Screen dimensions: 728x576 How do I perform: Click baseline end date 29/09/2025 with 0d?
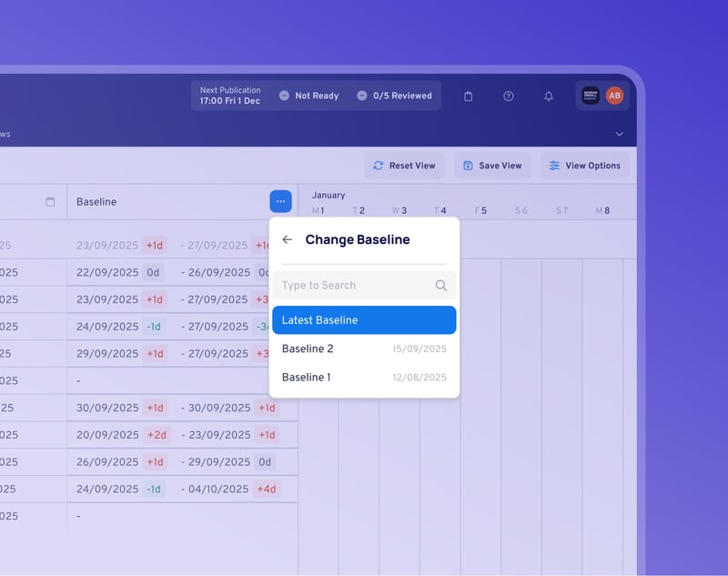coord(219,462)
